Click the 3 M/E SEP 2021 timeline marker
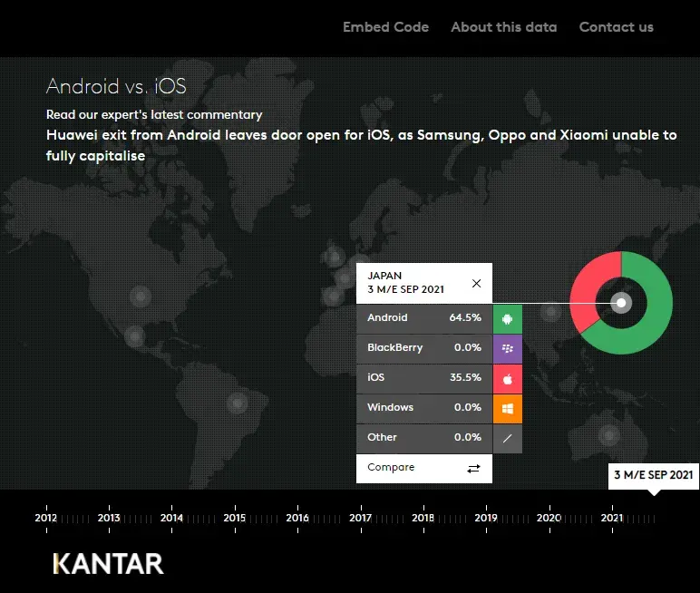The height and width of the screenshot is (593, 700). 653,475
